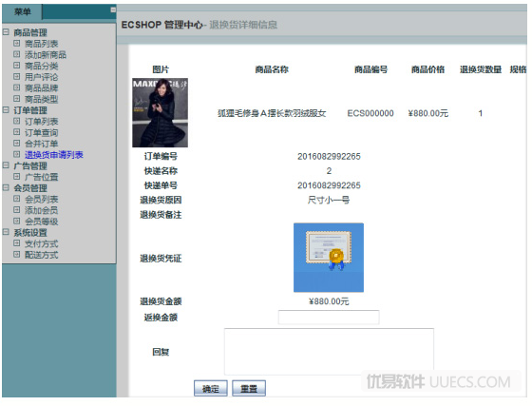Open the 退换货申请列表 link
Image resolution: width=532 pixels, height=406 pixels.
tap(54, 155)
